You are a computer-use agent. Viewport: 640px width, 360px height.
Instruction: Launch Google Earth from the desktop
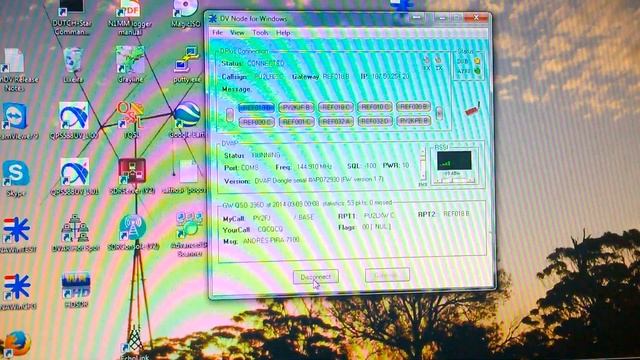click(187, 119)
